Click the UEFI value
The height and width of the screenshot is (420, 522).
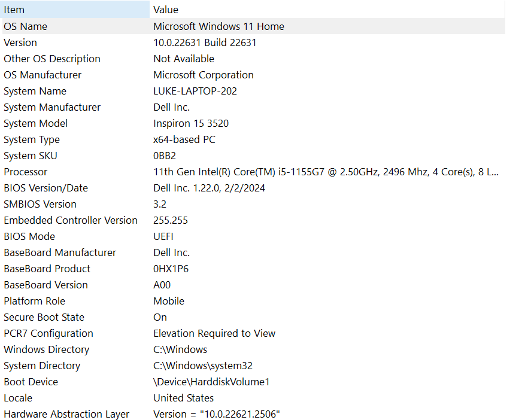coord(163,236)
